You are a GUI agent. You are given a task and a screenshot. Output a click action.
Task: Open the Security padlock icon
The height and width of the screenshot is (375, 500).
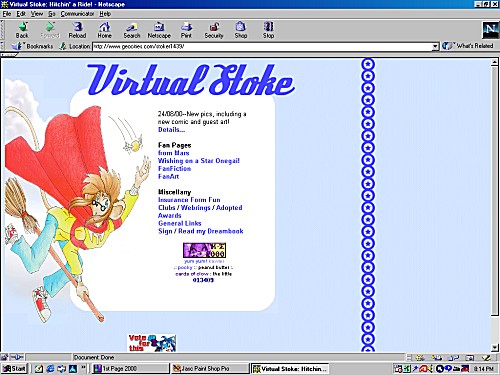214,27
